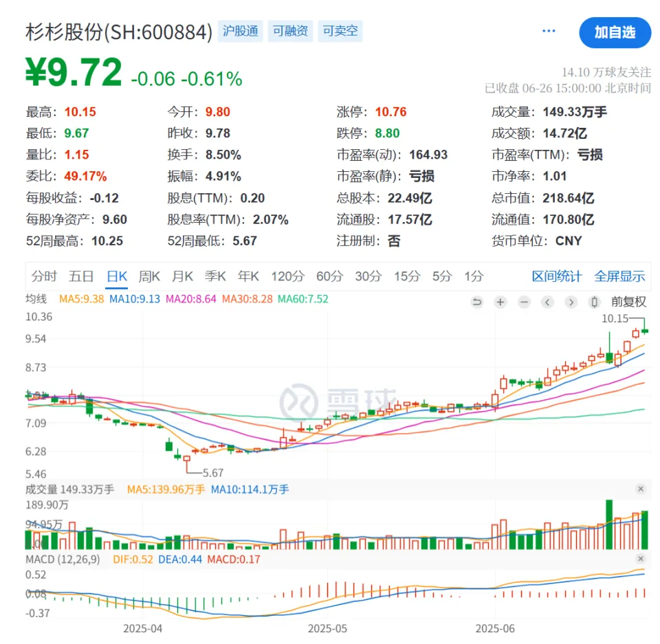This screenshot has width=660, height=644.
Task: Toggle candlestick style icon
Action: pyautogui.click(x=594, y=302)
